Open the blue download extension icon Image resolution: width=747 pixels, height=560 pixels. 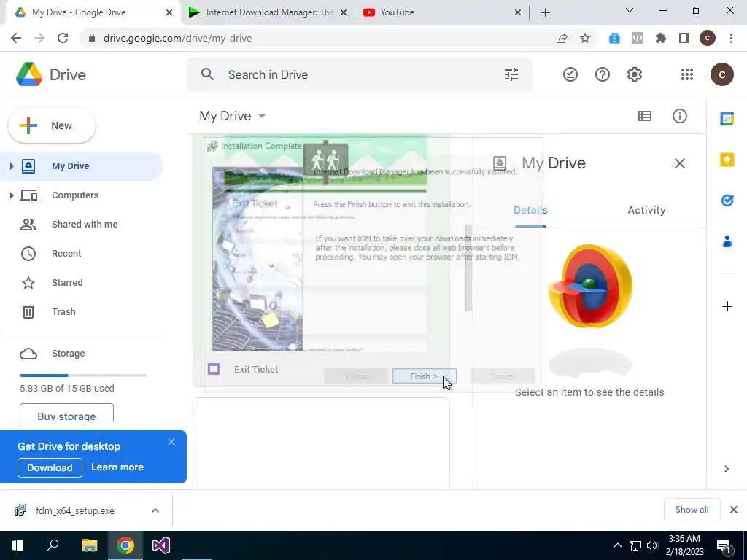pyautogui.click(x=614, y=38)
